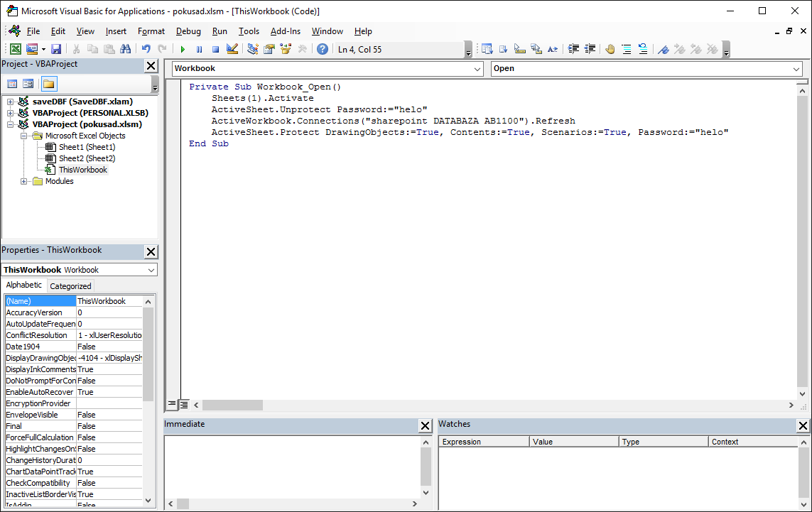Close the Immediate window panel
Screen dimensions: 812x512
pyautogui.click(x=425, y=425)
